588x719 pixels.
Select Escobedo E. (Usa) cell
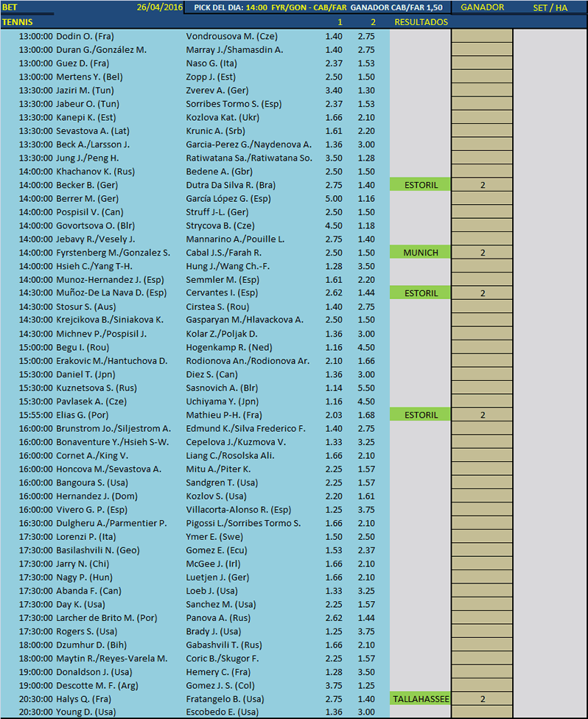(x=222, y=712)
